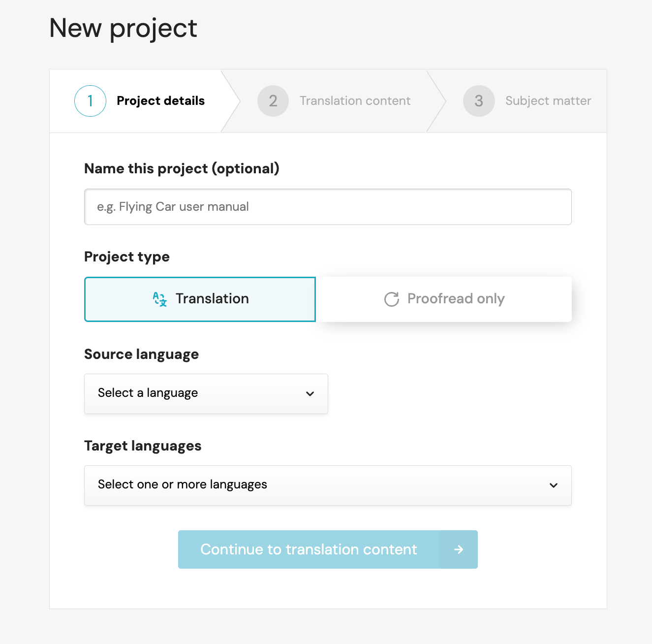Click the step 1 circle indicator
Screen dimensions: 652x644
(x=90, y=100)
